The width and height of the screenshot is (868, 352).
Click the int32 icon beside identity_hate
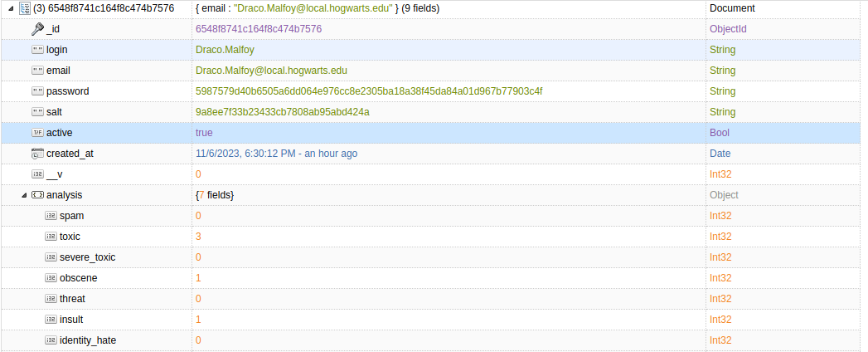click(x=51, y=340)
